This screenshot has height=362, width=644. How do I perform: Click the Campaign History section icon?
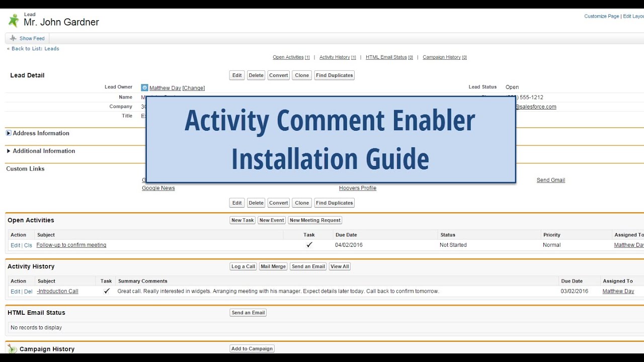(12, 349)
